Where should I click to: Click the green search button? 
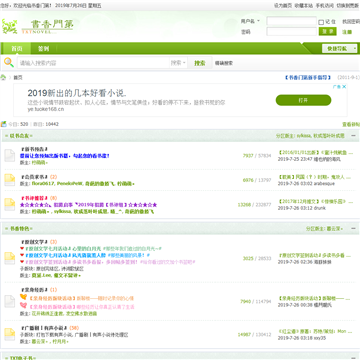tap(200, 63)
